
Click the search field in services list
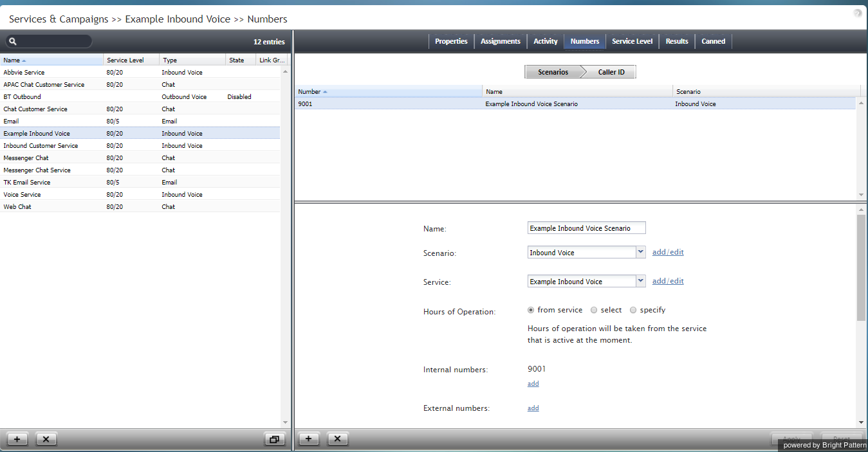(x=49, y=42)
